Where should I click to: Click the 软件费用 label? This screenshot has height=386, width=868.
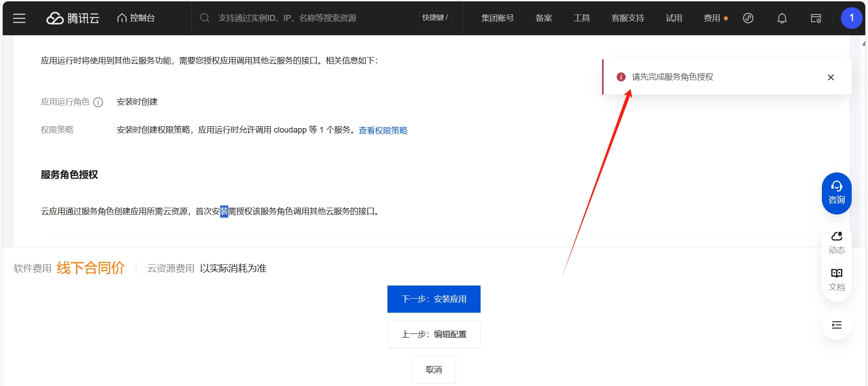[33, 268]
